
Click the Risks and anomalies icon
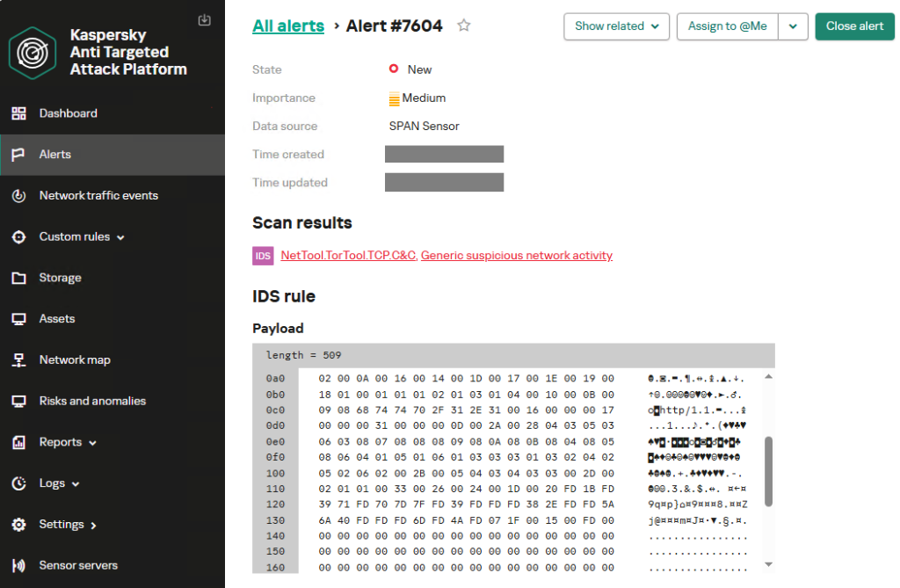tap(19, 402)
